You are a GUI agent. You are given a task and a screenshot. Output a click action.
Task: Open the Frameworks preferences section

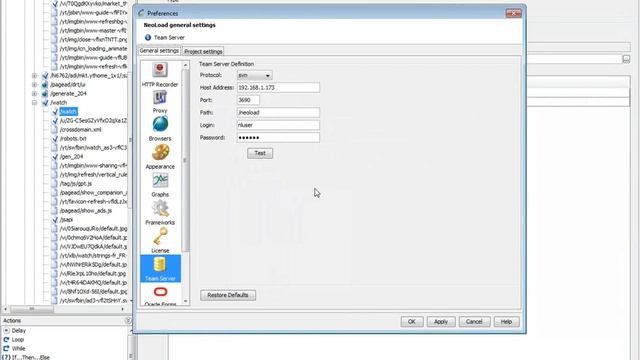pyautogui.click(x=160, y=213)
